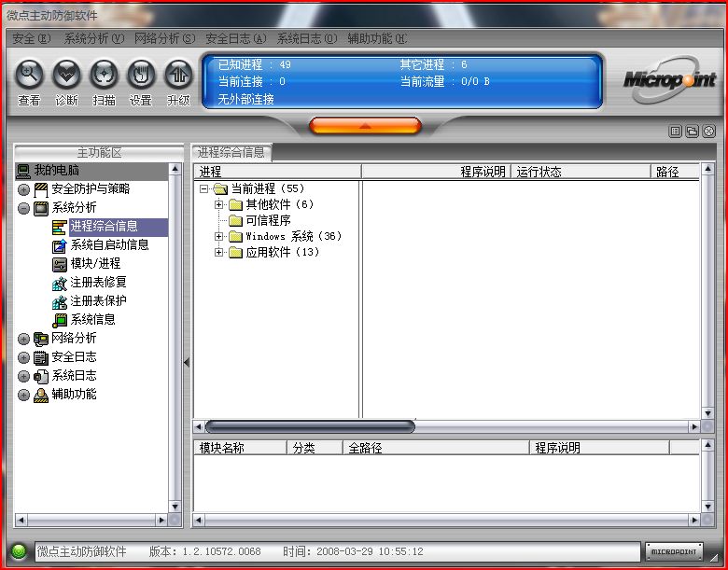This screenshot has height=570, width=728.
Task: Expand the 其他软件 (6) folder
Action: pos(218,204)
